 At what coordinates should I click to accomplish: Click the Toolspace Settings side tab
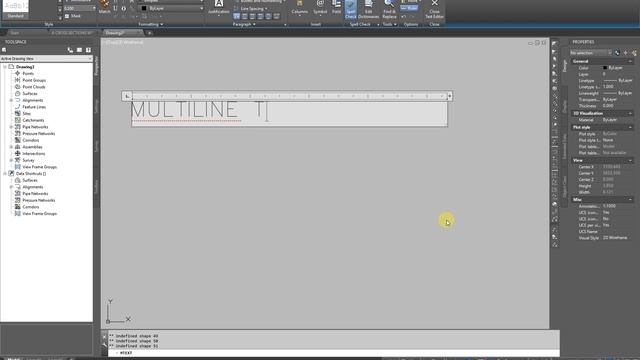[97, 106]
